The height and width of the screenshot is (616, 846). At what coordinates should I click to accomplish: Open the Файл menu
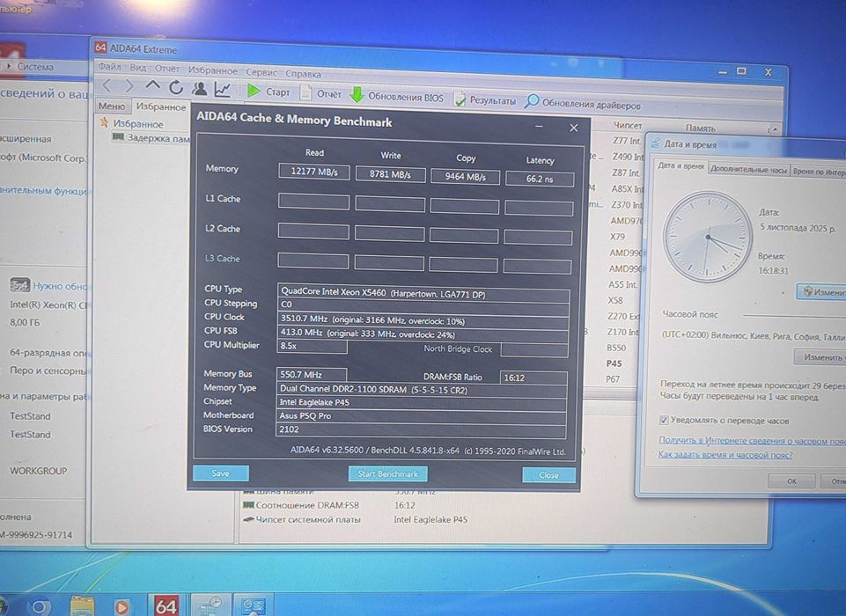(109, 66)
